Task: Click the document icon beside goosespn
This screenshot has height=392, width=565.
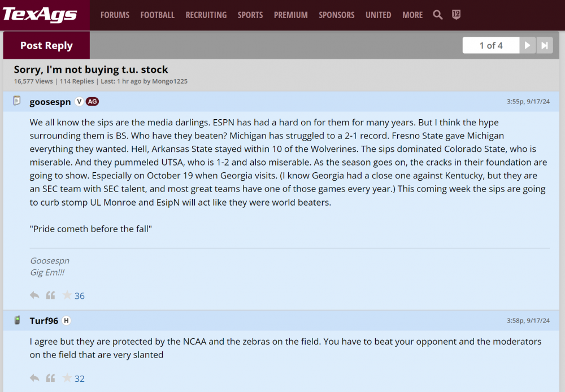Action: 17,101
